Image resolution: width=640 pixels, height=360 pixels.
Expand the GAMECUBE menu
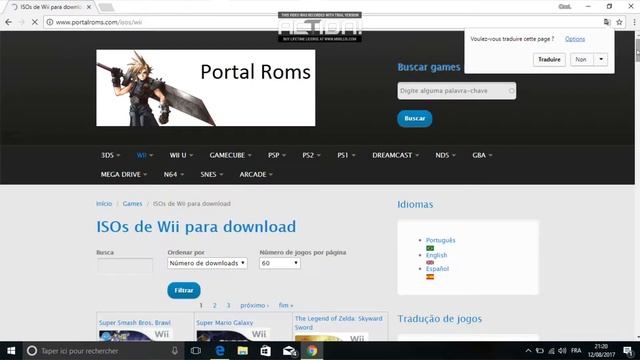point(230,155)
